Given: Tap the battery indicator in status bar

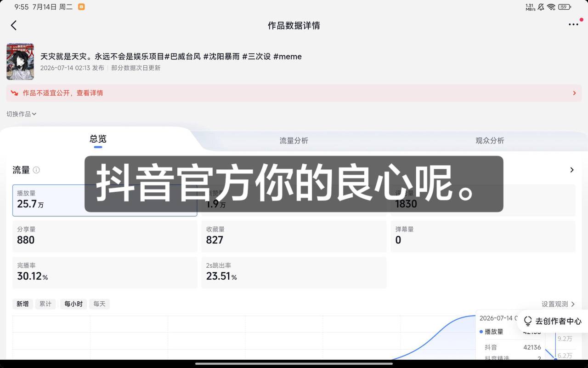Looking at the screenshot, I should 565,7.
